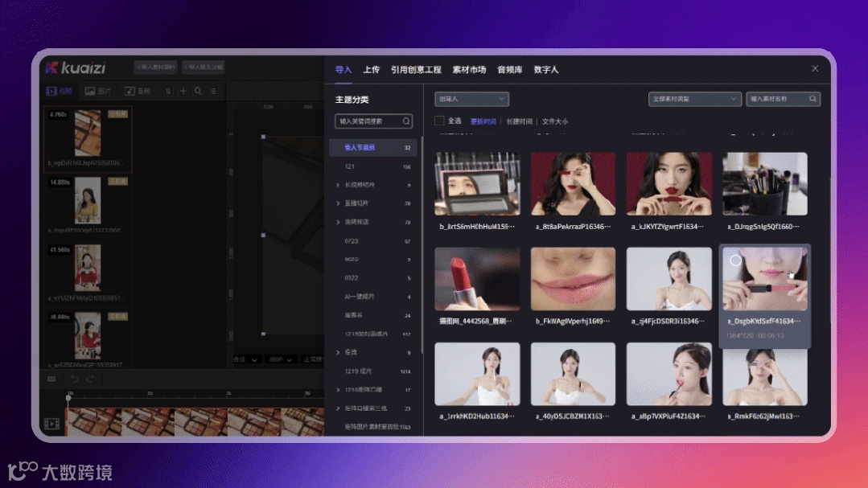Open the 数字人 tab

tap(546, 70)
